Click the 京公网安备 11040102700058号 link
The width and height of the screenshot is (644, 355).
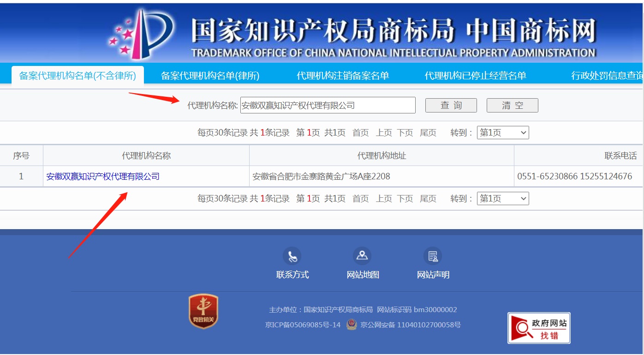click(x=411, y=325)
